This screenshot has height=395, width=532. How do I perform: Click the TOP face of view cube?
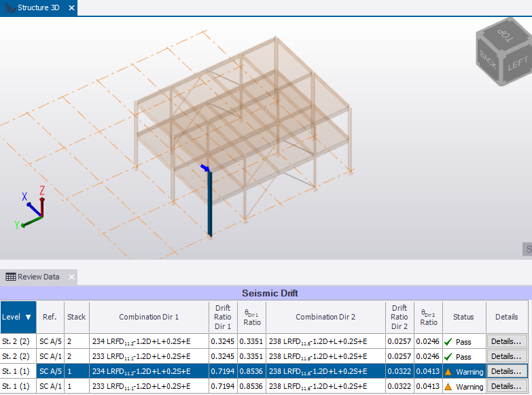pos(506,35)
